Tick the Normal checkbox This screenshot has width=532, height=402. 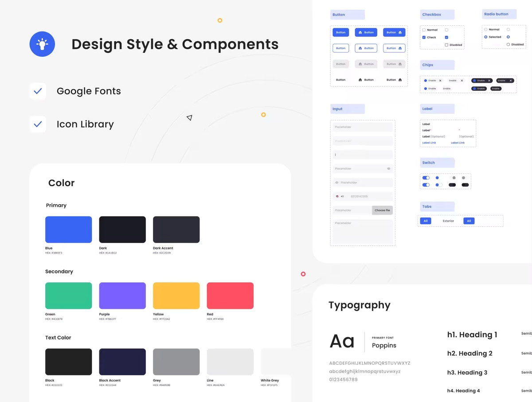click(x=424, y=30)
